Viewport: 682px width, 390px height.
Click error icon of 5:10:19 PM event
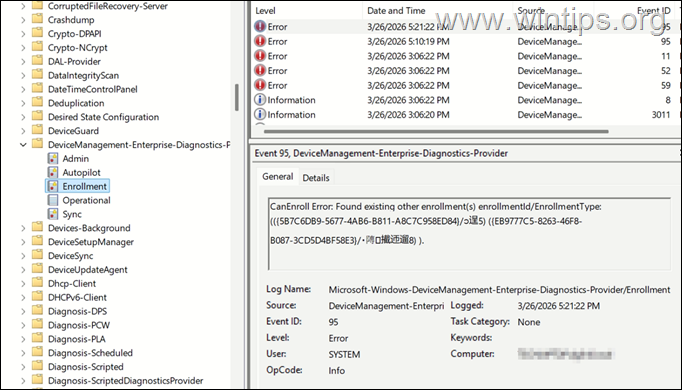[260, 41]
